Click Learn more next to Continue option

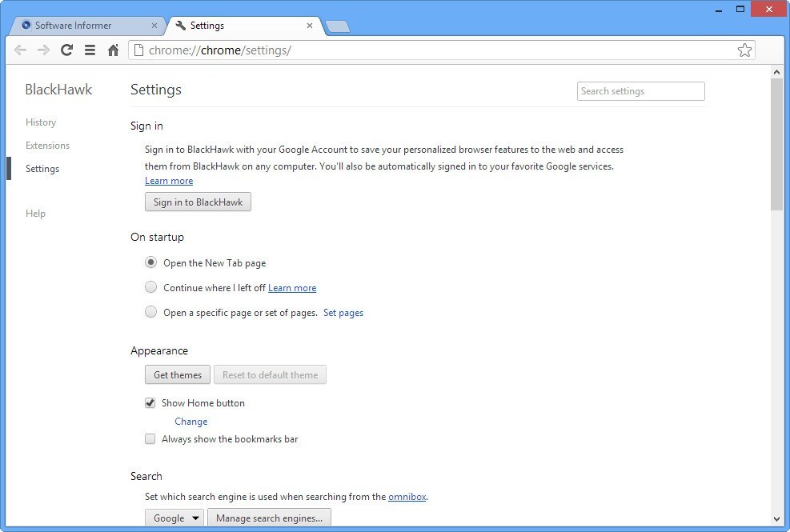[x=292, y=288]
